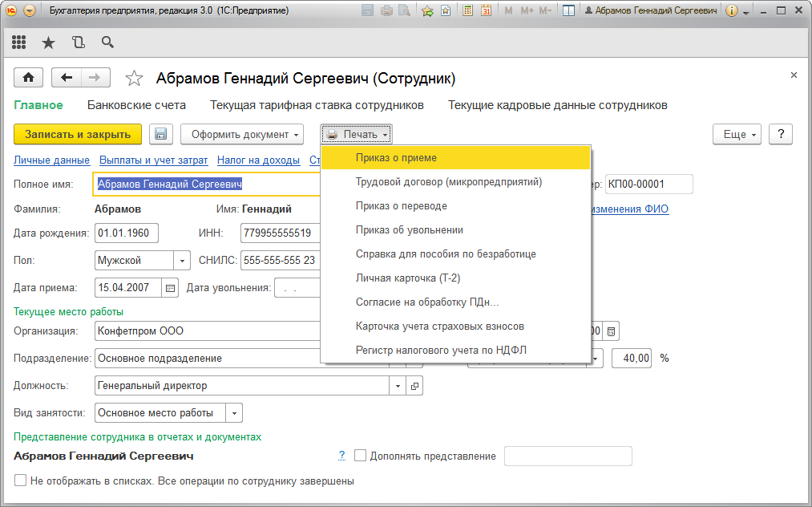Switch to Текущая тарифная ставка сотрудников

click(x=317, y=105)
